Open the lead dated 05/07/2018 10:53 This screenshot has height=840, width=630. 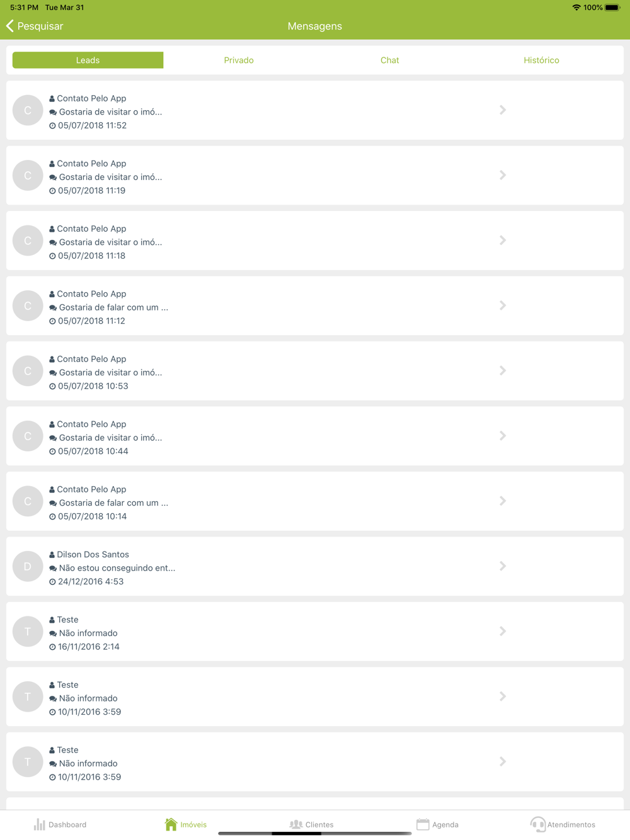(x=315, y=371)
